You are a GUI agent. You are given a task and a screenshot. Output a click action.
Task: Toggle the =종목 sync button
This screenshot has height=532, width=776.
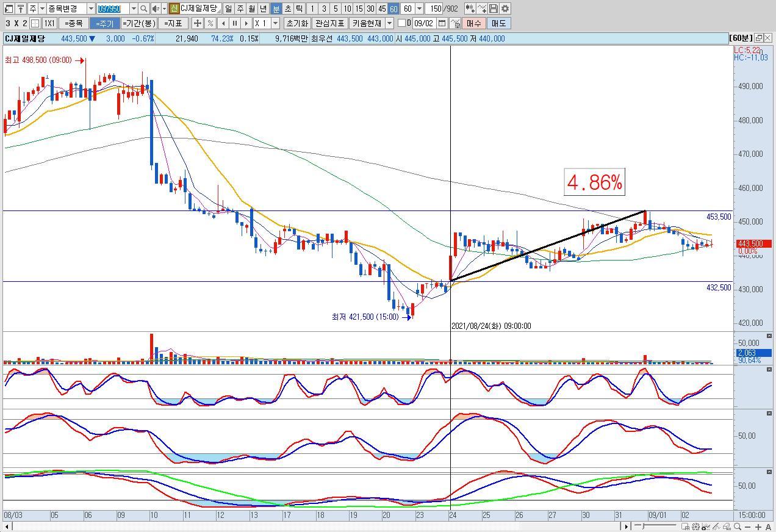click(x=74, y=23)
